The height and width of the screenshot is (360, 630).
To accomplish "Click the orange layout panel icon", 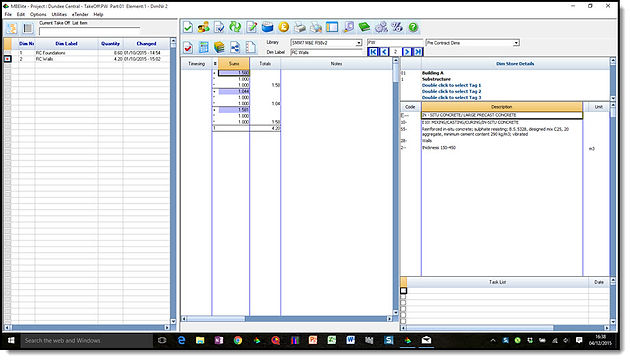I will pos(332,27).
